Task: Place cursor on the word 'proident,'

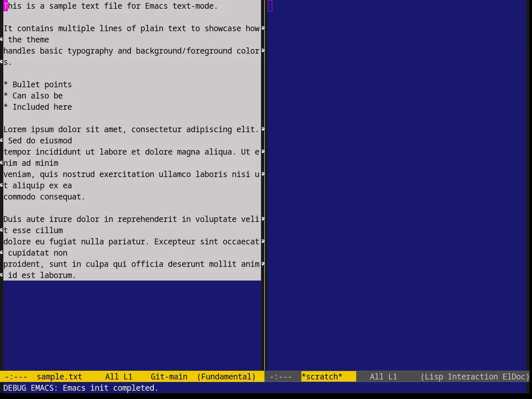Action: tap(24, 264)
